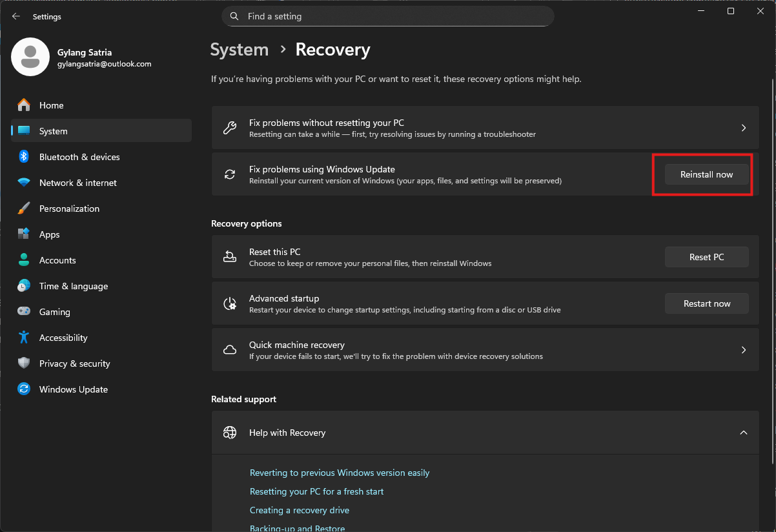Image resolution: width=776 pixels, height=532 pixels.
Task: Click the Privacy & security shield icon
Action: [24, 363]
